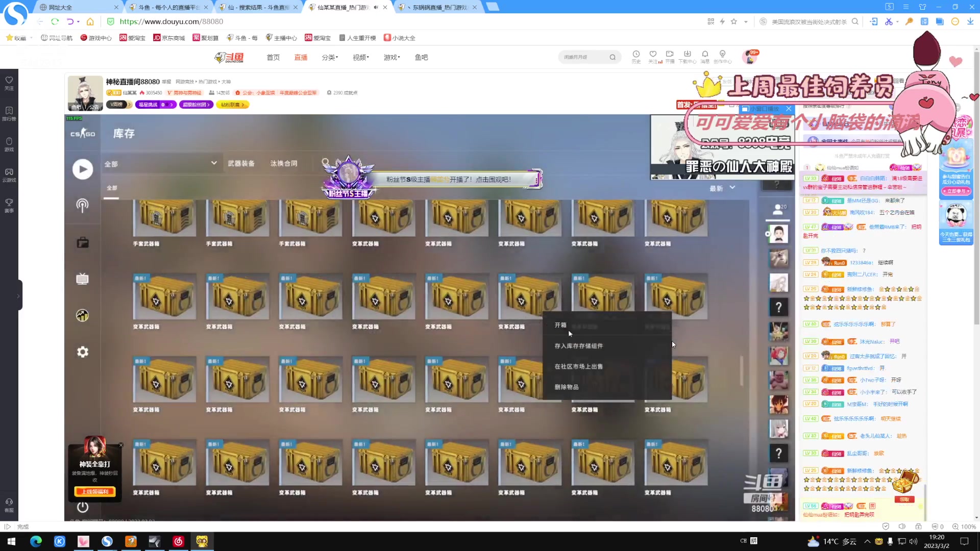Open sidebar 云游戏 icon
Viewport: 980px width, 551px height.
[x=9, y=175]
